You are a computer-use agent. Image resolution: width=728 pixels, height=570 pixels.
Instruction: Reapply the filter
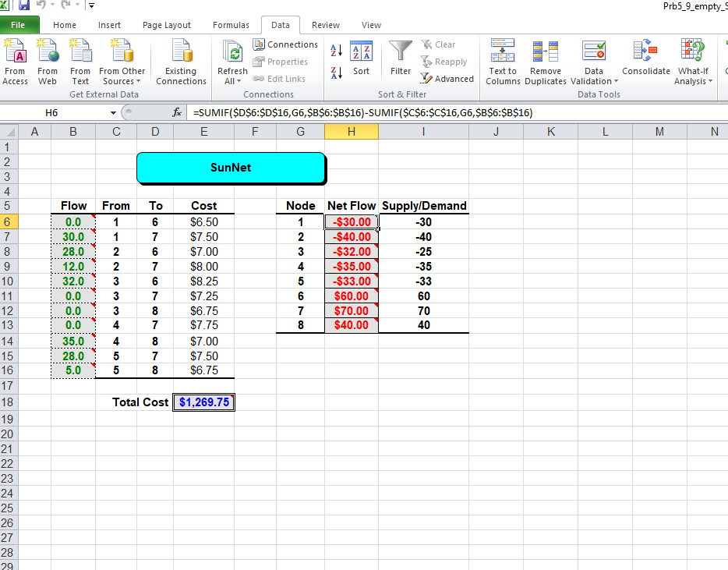tap(444, 62)
